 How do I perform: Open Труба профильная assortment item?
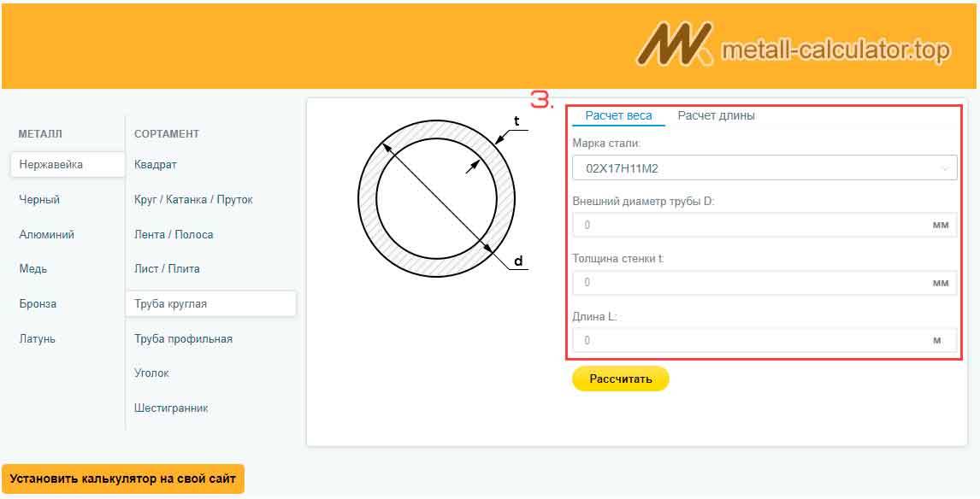click(x=183, y=339)
